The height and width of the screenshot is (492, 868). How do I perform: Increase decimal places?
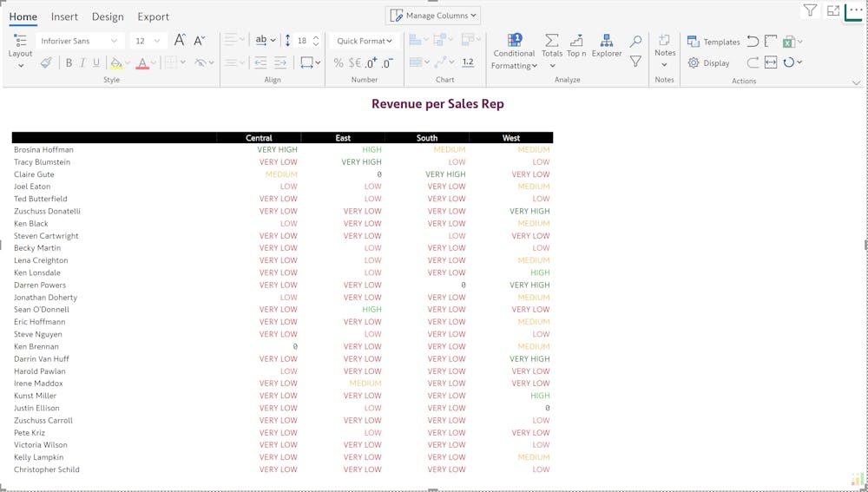coord(371,62)
